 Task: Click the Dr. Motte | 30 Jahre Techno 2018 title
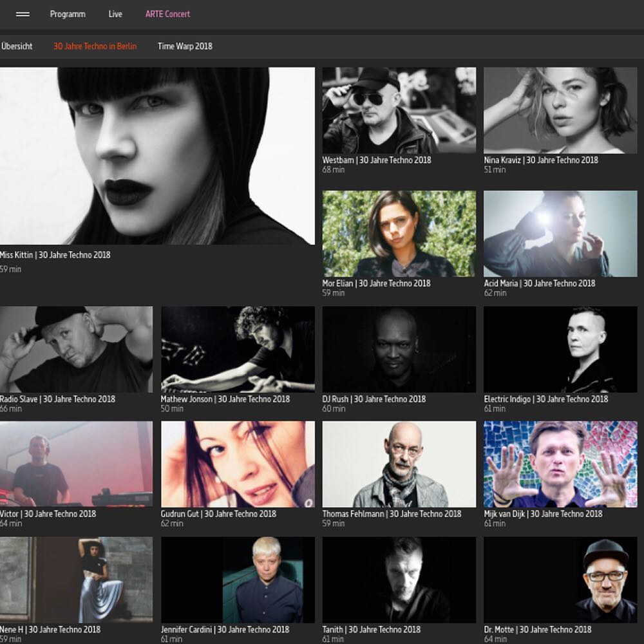pyautogui.click(x=538, y=630)
